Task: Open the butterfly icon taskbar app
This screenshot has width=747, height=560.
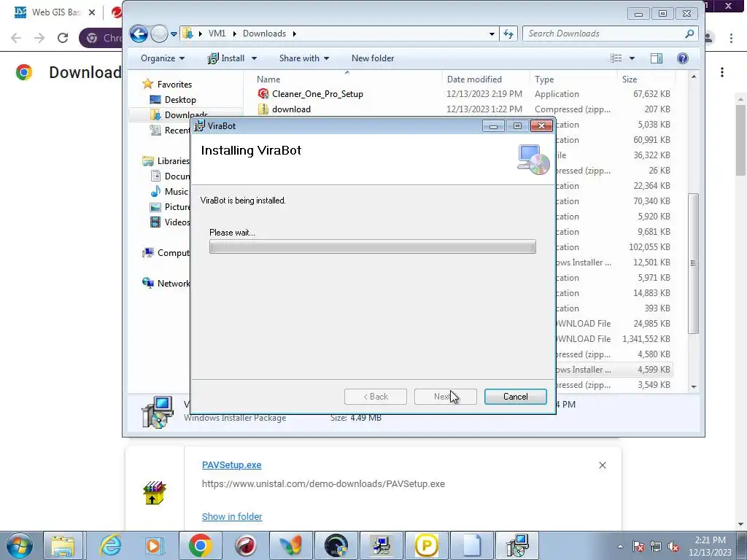Action: (290, 545)
